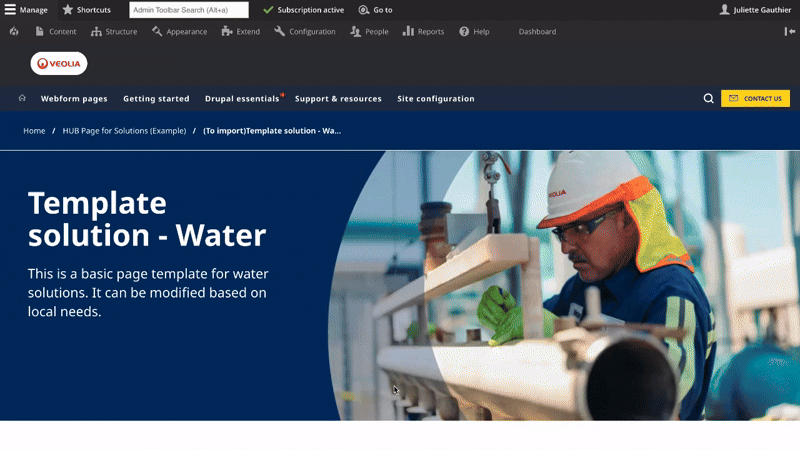This screenshot has height=450, width=800.
Task: Open the Go to compass icon
Action: tap(364, 10)
